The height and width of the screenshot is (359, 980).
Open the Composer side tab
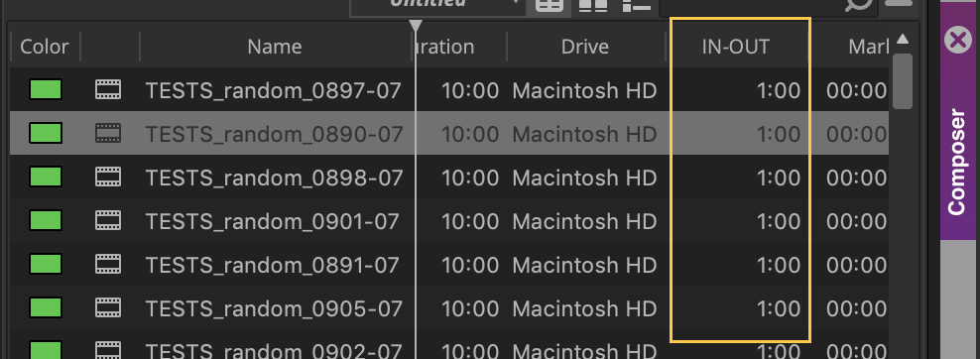click(x=957, y=163)
